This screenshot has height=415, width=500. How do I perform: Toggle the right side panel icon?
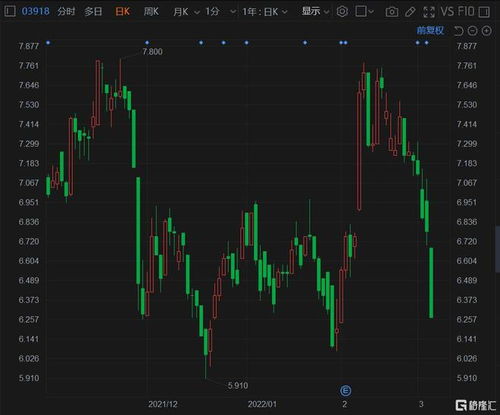[x=484, y=12]
